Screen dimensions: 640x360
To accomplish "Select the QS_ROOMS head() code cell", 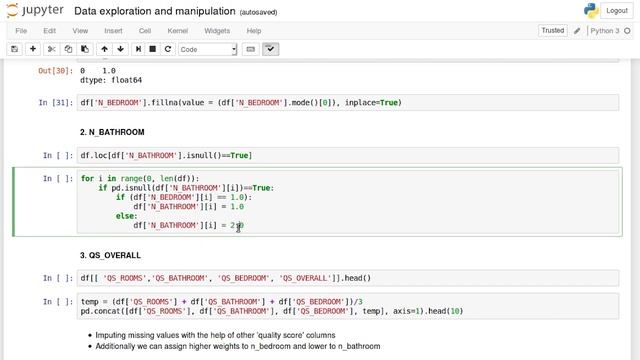I will [x=348, y=278].
